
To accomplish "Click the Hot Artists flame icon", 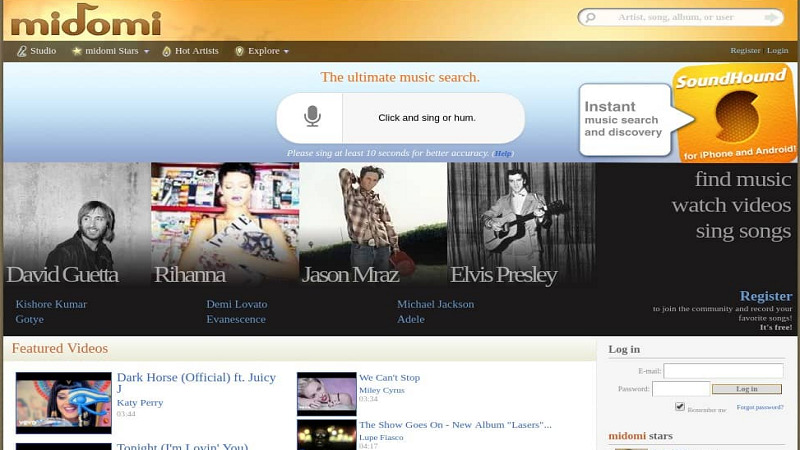I will (x=167, y=51).
